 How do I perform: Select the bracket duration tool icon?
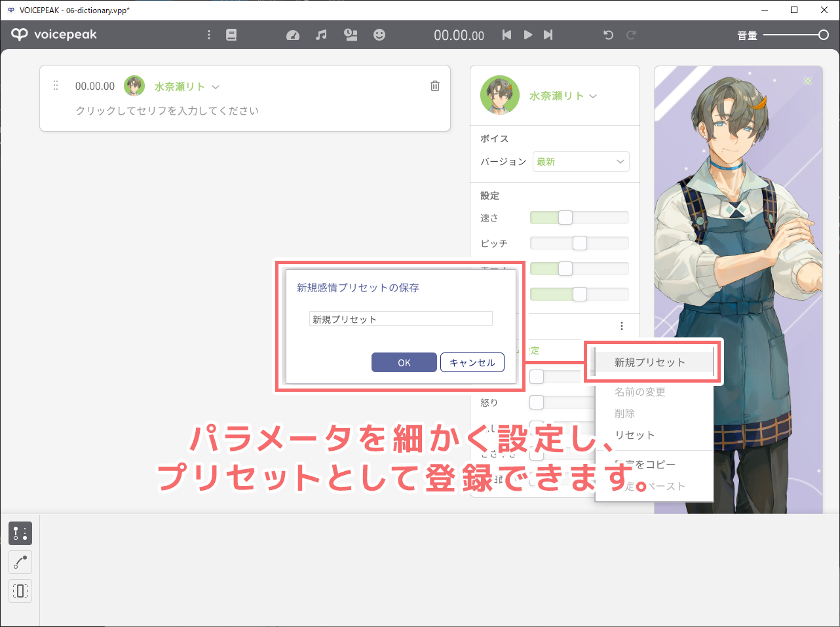[20, 591]
